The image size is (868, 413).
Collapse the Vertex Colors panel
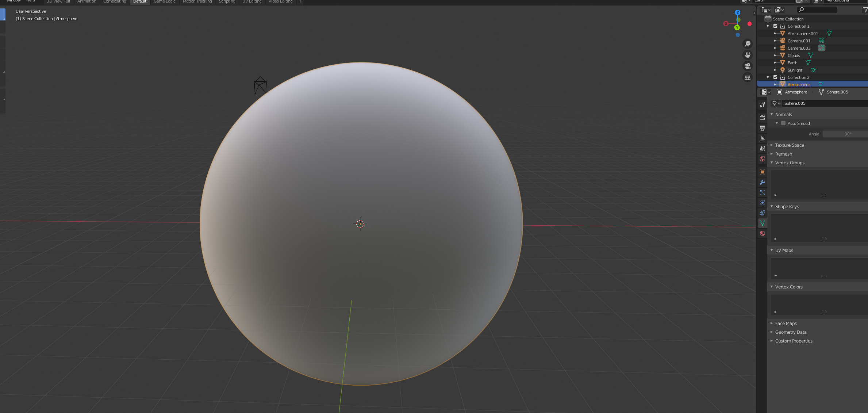coord(772,287)
